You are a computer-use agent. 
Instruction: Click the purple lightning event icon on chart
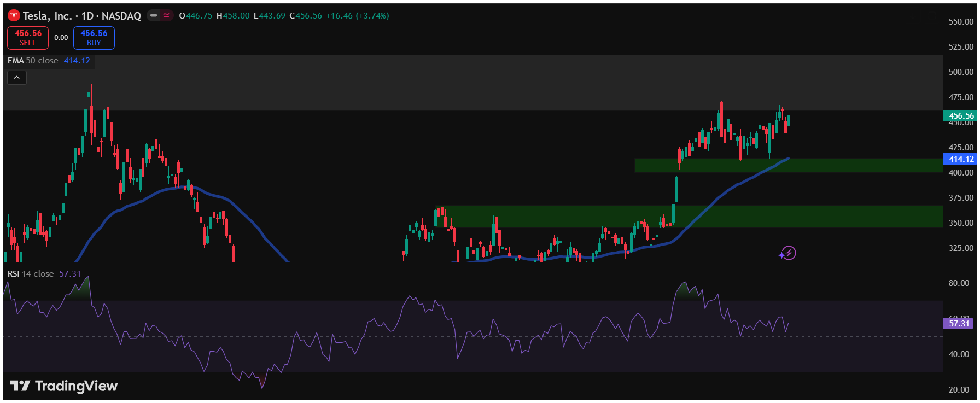pyautogui.click(x=788, y=253)
